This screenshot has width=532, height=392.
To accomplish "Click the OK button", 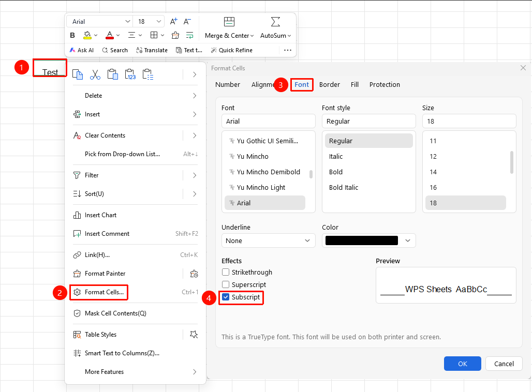I will click(x=463, y=364).
